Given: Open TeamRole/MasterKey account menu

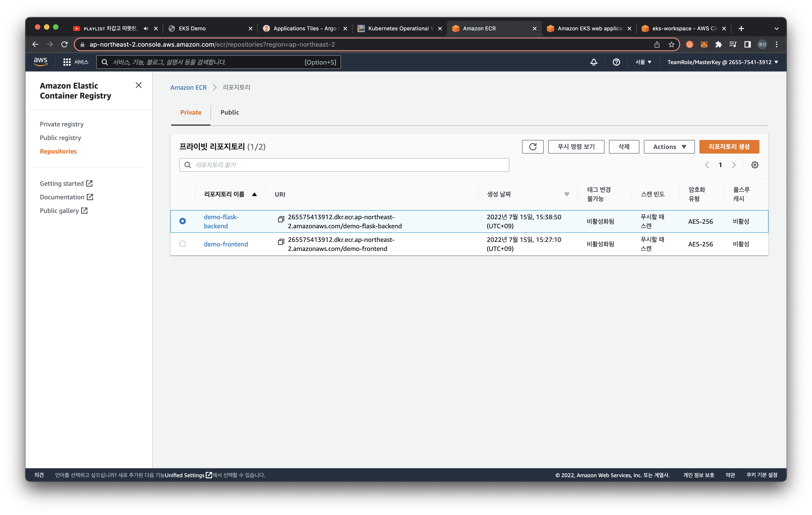Looking at the screenshot, I should pos(722,62).
